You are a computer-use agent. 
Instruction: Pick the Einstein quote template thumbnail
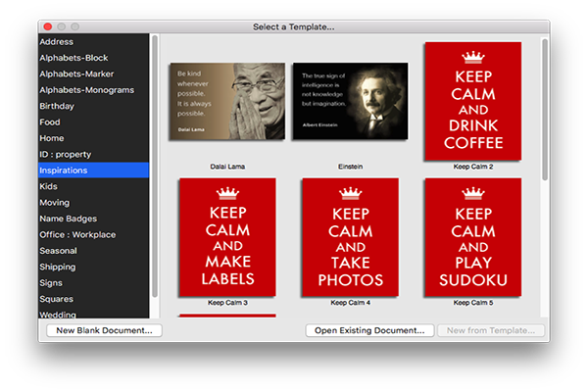click(x=350, y=101)
